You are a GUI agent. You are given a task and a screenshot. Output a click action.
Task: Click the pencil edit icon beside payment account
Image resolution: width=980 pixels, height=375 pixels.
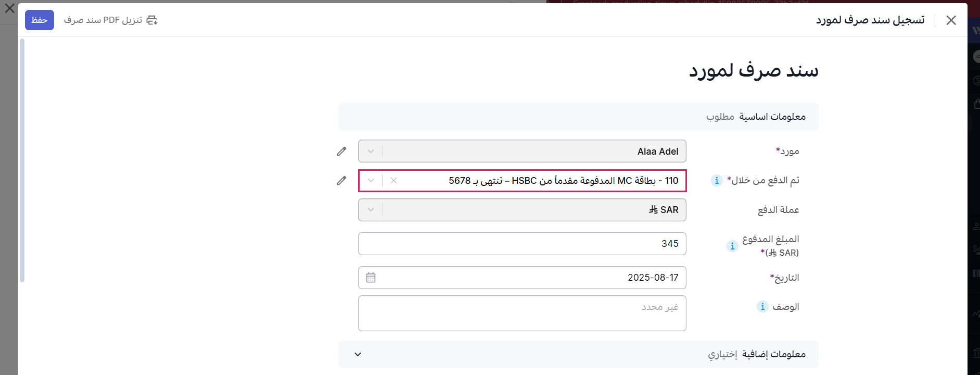pyautogui.click(x=341, y=181)
